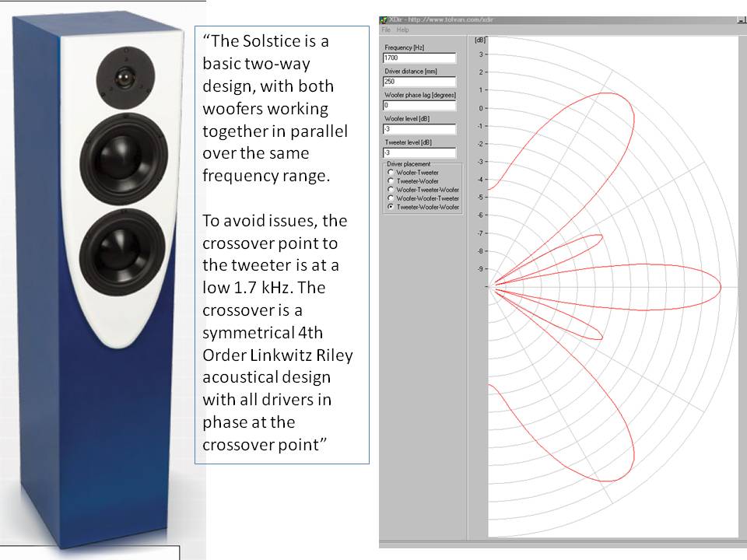
Task: Click the XDir app icon in title bar
Action: pos(383,19)
